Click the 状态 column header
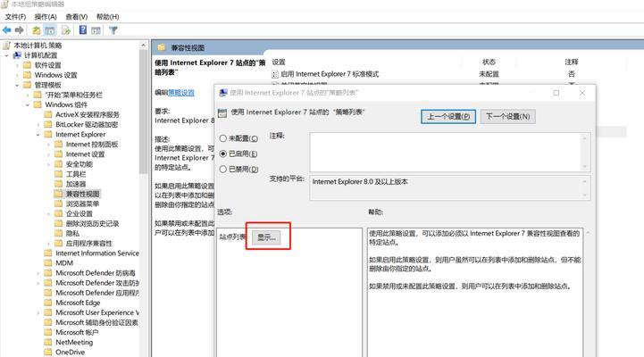The height and width of the screenshot is (357, 644). tap(489, 62)
